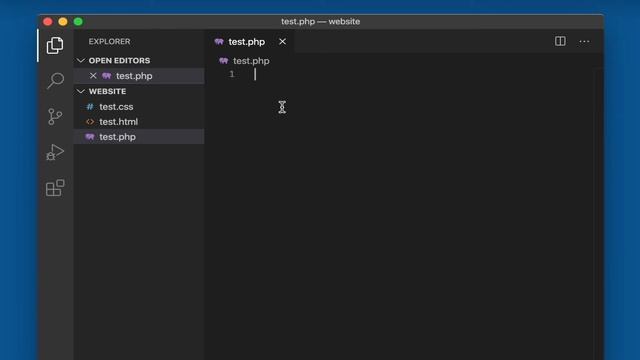
Task: Split the editor to the right
Action: [x=560, y=41]
